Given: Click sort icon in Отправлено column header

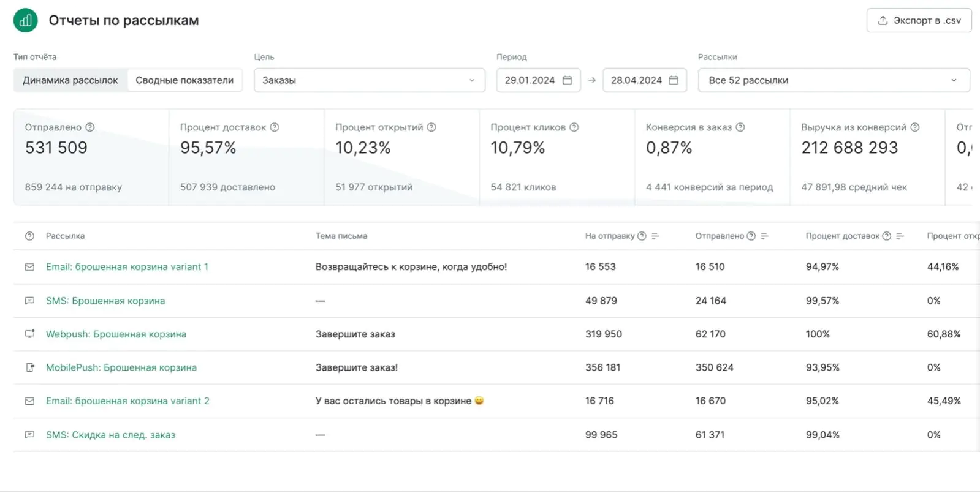Looking at the screenshot, I should (764, 236).
